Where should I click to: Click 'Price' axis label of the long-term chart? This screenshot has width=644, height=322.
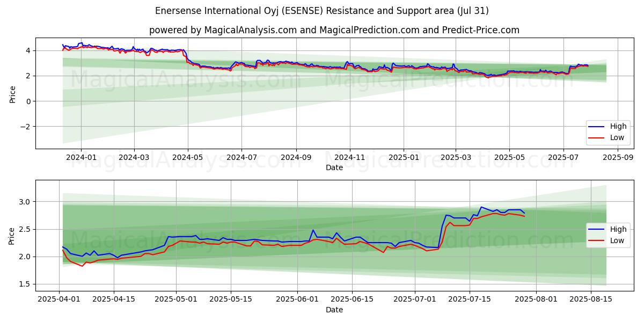tap(12, 93)
